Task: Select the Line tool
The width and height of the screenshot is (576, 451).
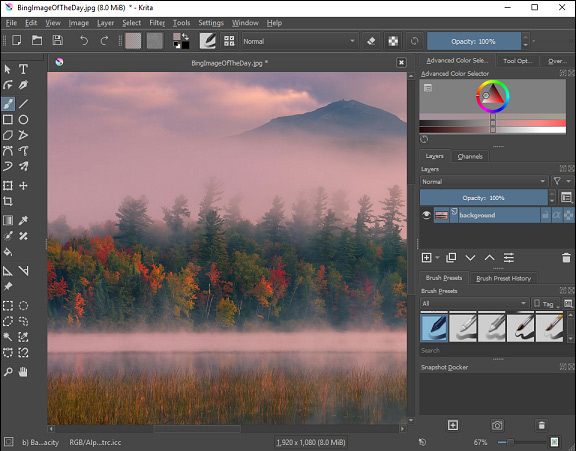Action: coord(23,104)
